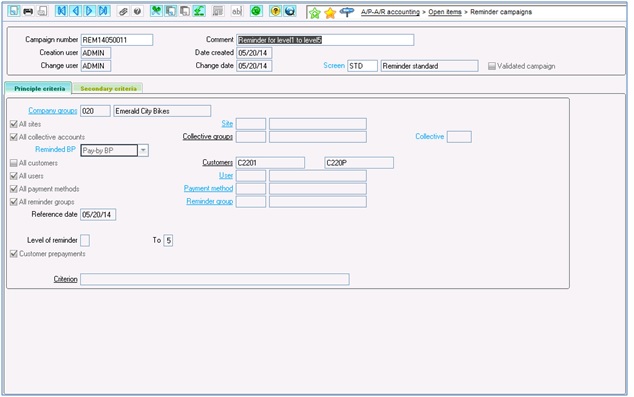
Task: Click the yellow question mark help icon
Action: click(275, 11)
